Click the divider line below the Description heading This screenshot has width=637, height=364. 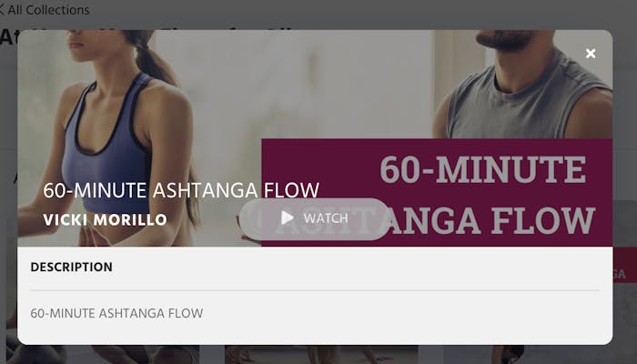click(x=315, y=290)
